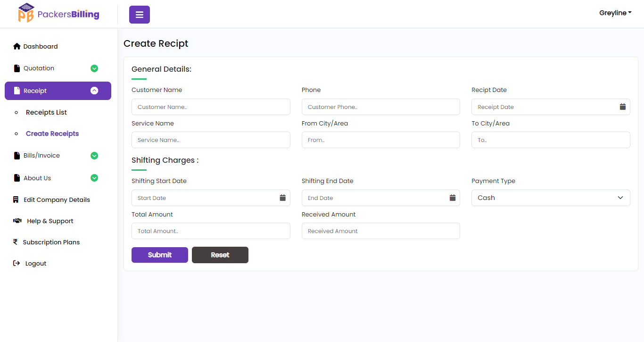Click the Dashboard home icon

tap(17, 46)
